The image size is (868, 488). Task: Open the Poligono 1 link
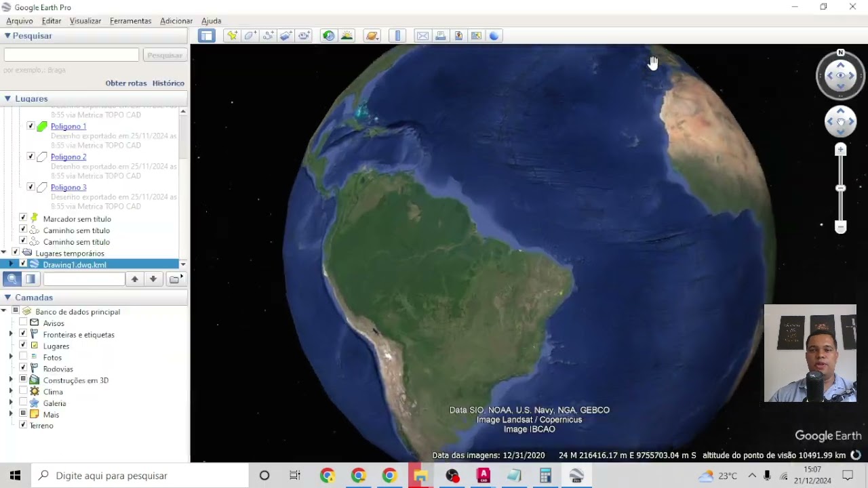click(x=68, y=126)
